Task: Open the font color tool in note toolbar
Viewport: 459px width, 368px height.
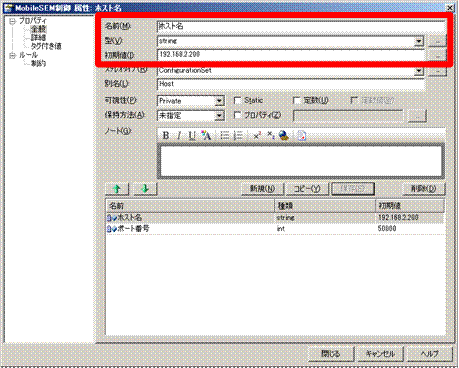Action: click(x=206, y=136)
